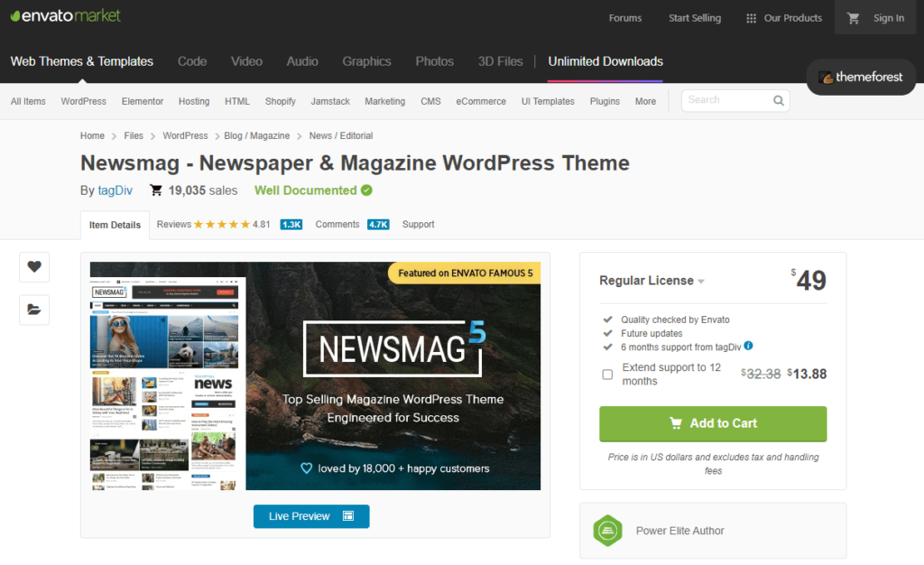Open Unlimited Downloads
Screen dimensions: 924x565
[605, 61]
